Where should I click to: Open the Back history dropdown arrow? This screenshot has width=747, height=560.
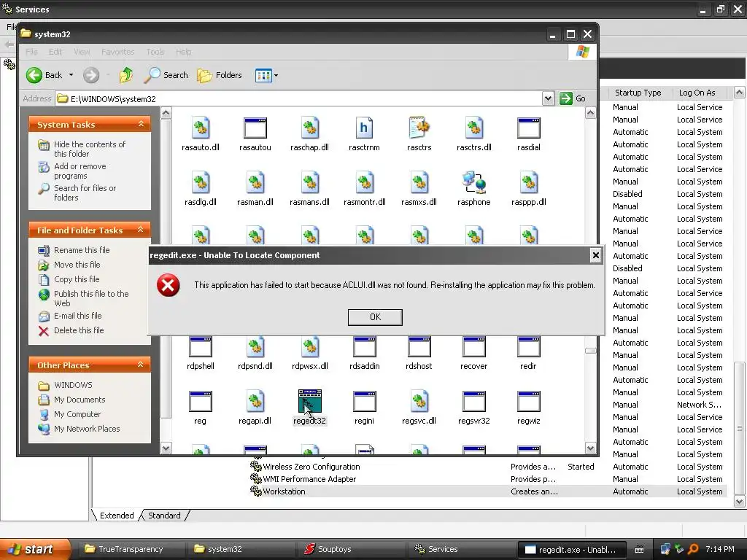[x=71, y=75]
